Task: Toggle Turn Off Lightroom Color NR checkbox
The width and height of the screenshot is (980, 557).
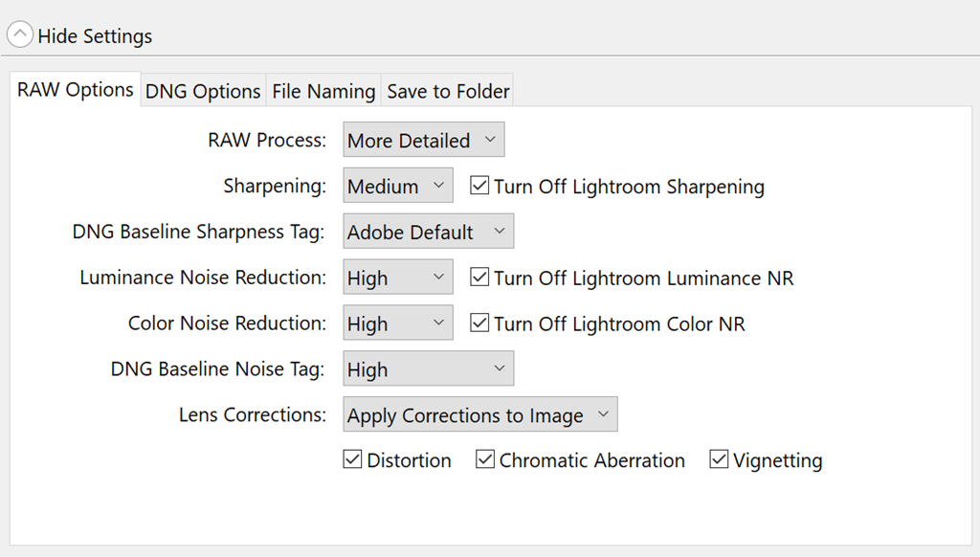Action: (479, 323)
